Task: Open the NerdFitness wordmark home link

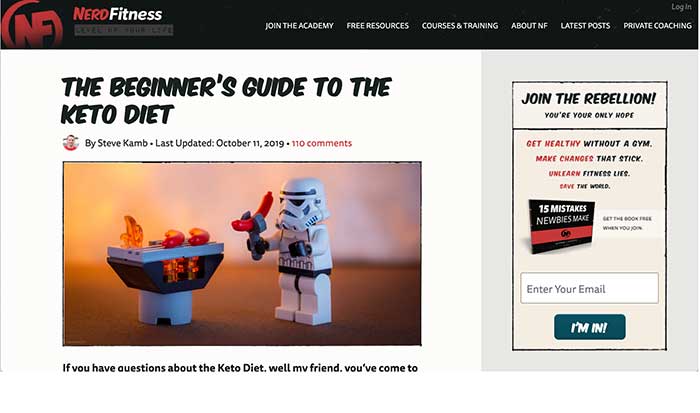Action: (117, 14)
